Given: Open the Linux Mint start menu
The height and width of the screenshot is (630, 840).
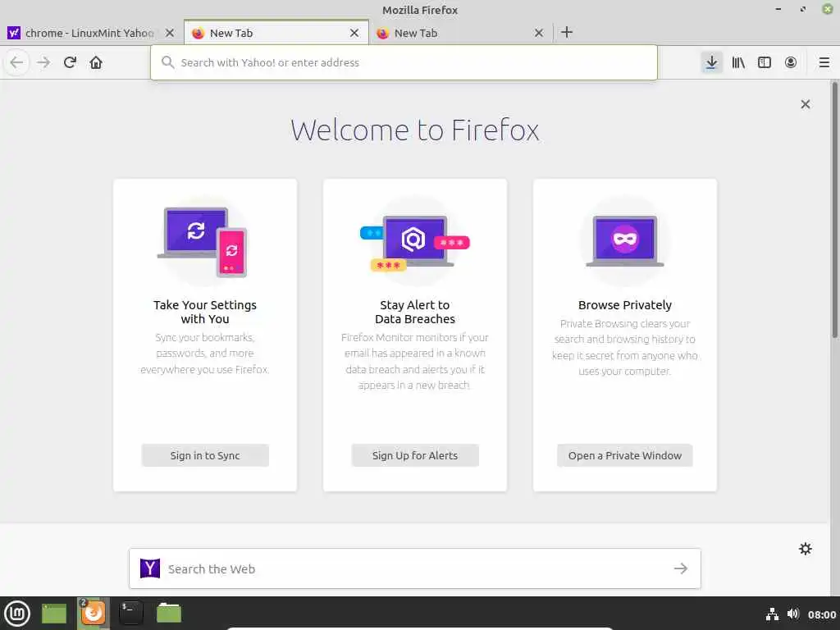Looking at the screenshot, I should pyautogui.click(x=17, y=613).
